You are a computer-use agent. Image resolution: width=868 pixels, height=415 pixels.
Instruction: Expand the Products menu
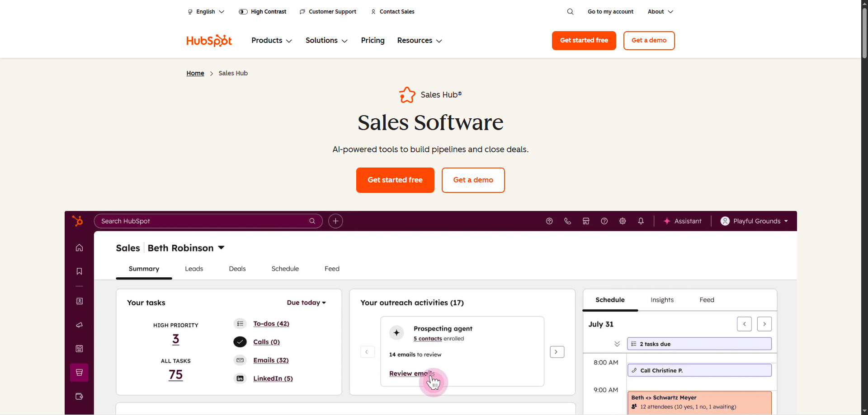click(272, 41)
